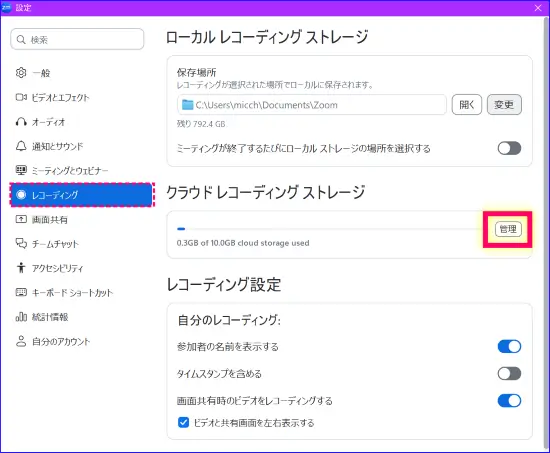Click the chat bubbles icon for チームチャット
Viewport: 550px width, 453px height.
pos(21,244)
